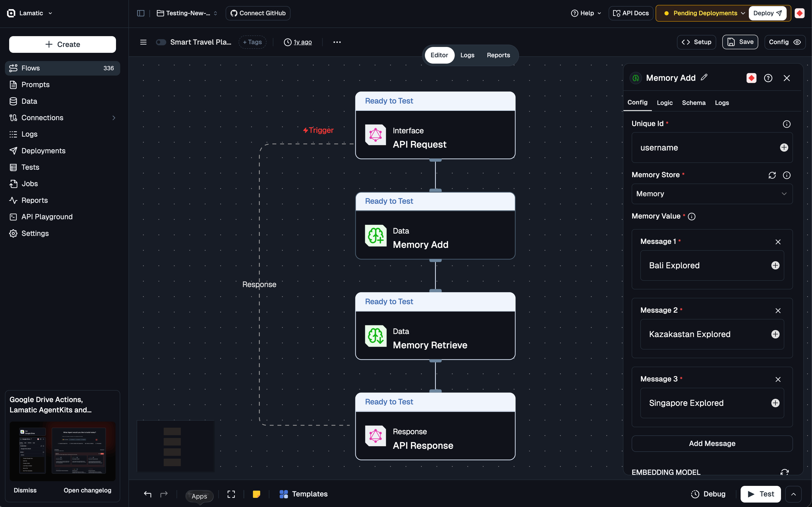This screenshot has height=507, width=812.
Task: Toggle the sidebar panel icon
Action: pos(140,13)
